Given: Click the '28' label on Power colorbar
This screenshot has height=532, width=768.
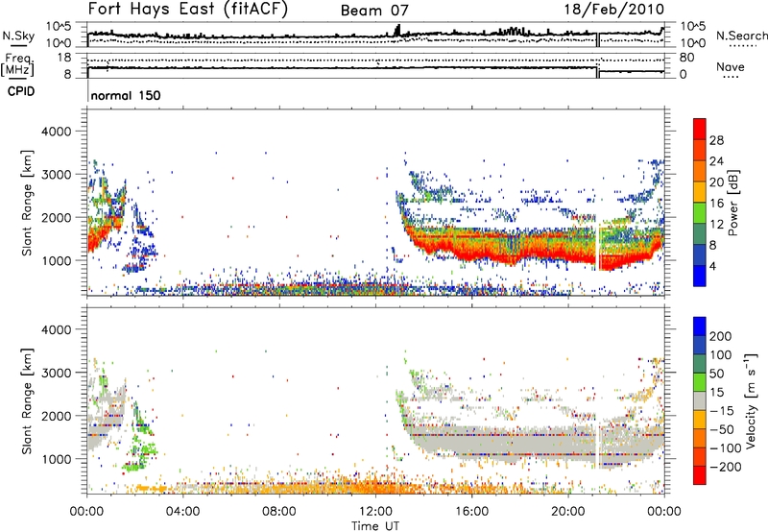Looking at the screenshot, I should 716,140.
